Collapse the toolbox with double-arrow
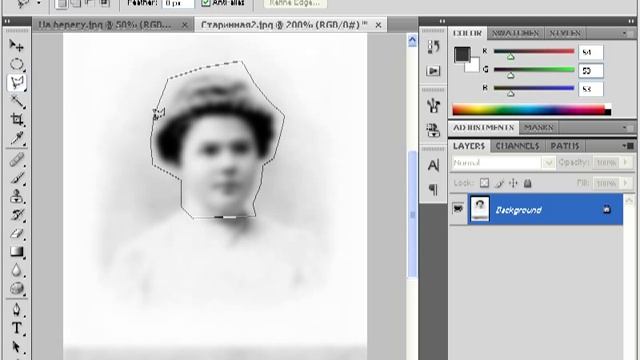 [x=7, y=21]
